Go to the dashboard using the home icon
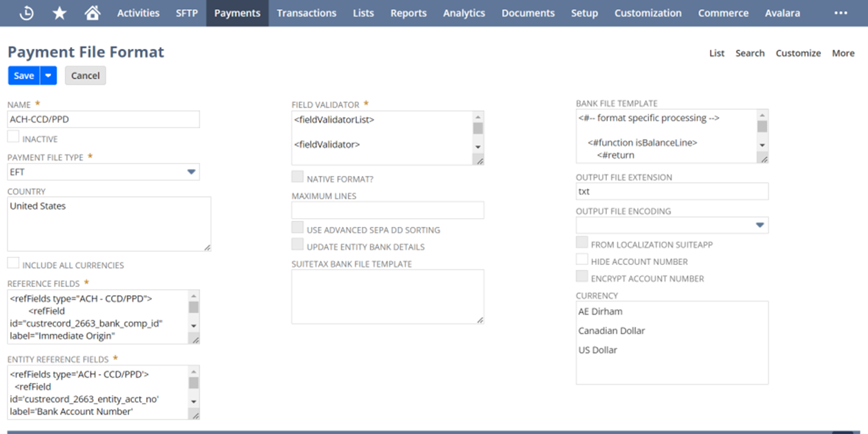The image size is (868, 434). coord(93,12)
